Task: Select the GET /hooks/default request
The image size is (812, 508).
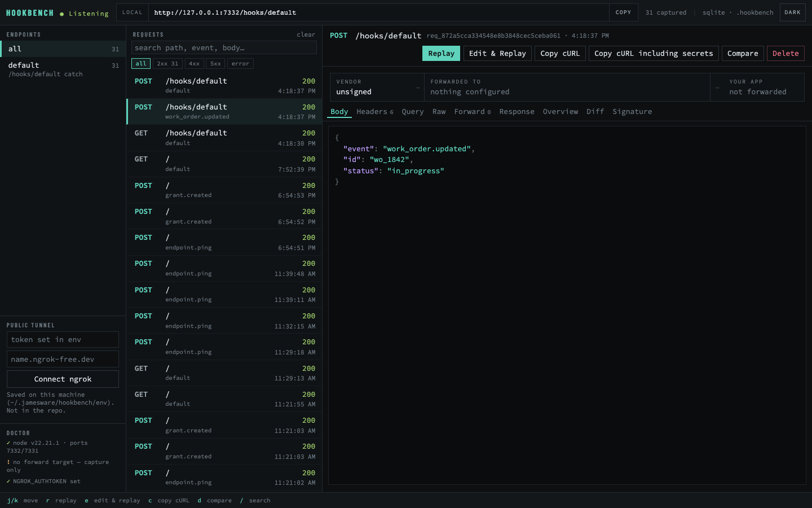Action: [224, 138]
